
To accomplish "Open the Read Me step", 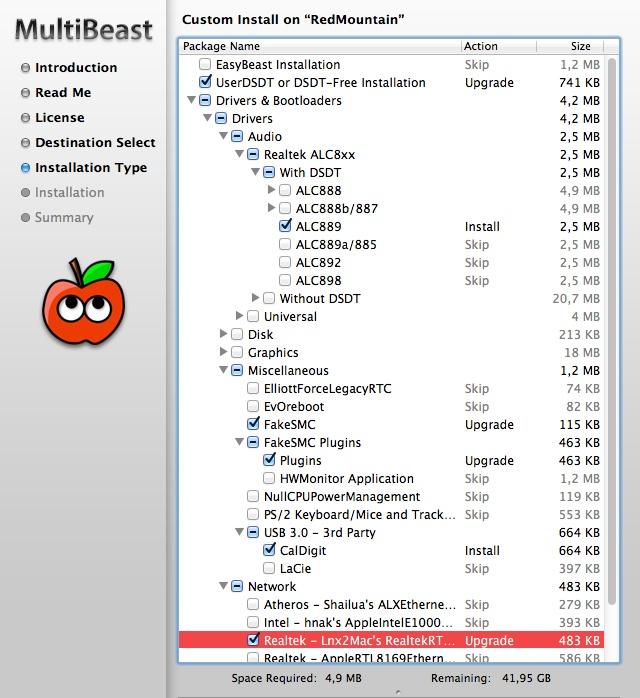I will 63,93.
